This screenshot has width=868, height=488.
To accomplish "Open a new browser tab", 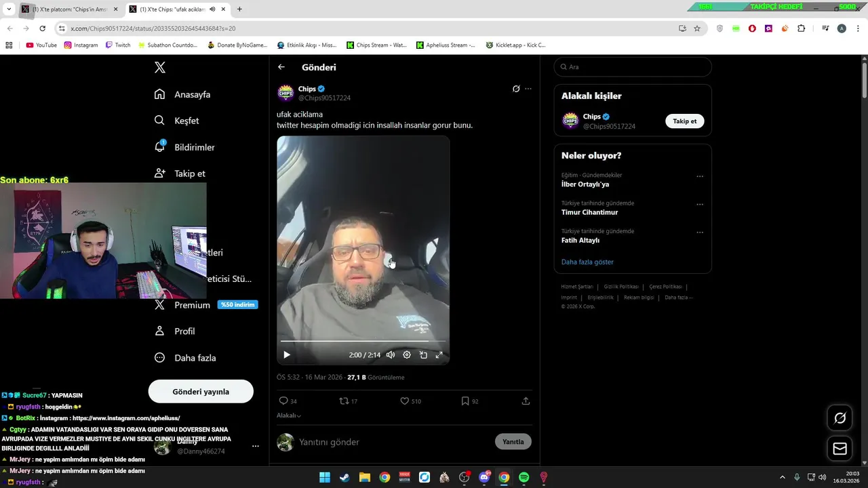I will (239, 9).
